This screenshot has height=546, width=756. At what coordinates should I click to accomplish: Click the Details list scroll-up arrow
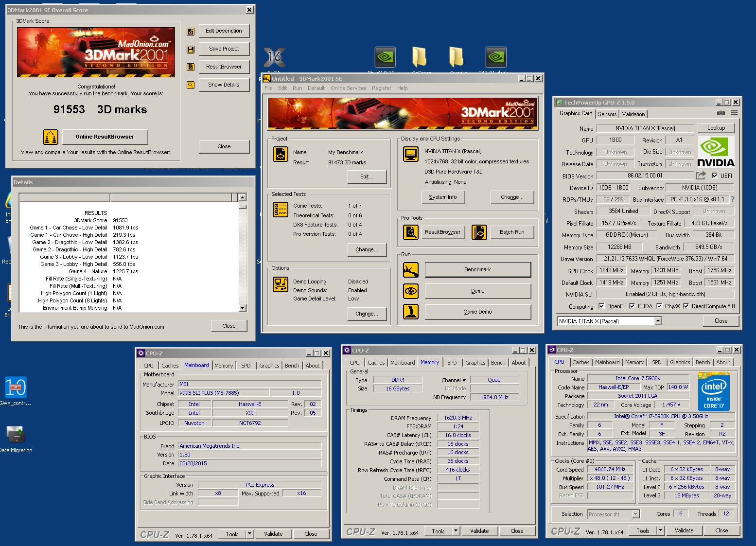243,197
